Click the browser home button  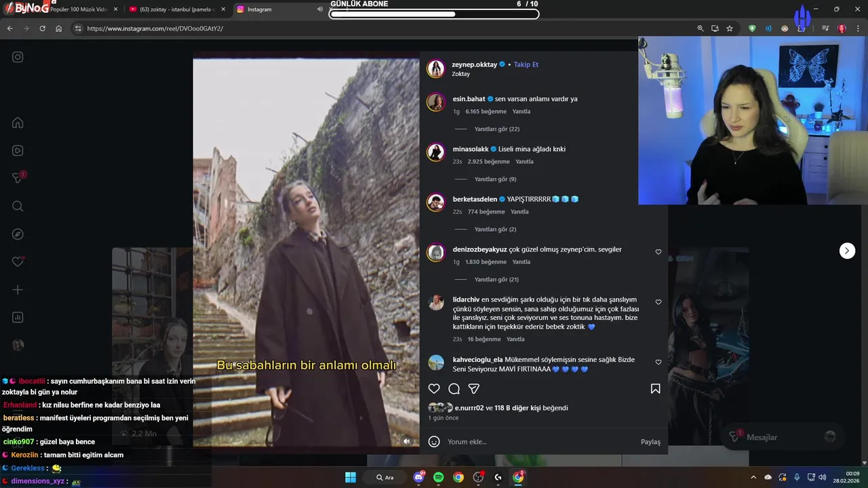pos(58,28)
